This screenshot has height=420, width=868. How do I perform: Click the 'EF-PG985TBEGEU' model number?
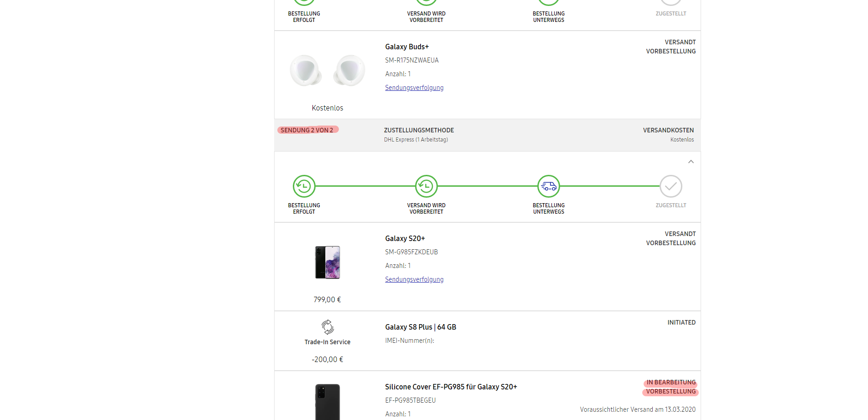(x=411, y=400)
